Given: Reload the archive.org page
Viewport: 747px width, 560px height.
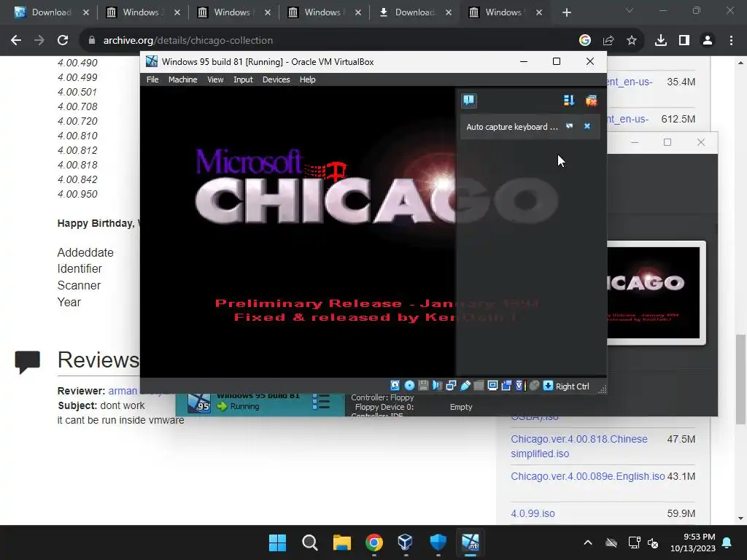Looking at the screenshot, I should (x=63, y=41).
